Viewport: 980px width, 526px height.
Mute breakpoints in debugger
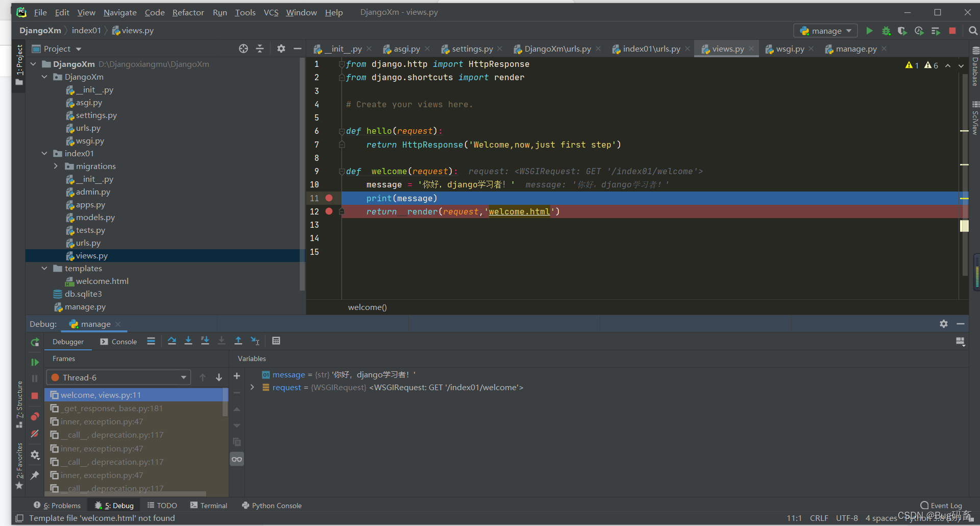35,434
